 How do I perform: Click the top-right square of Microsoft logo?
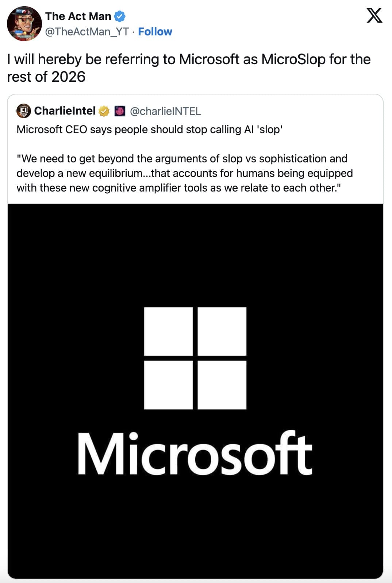[x=222, y=331]
